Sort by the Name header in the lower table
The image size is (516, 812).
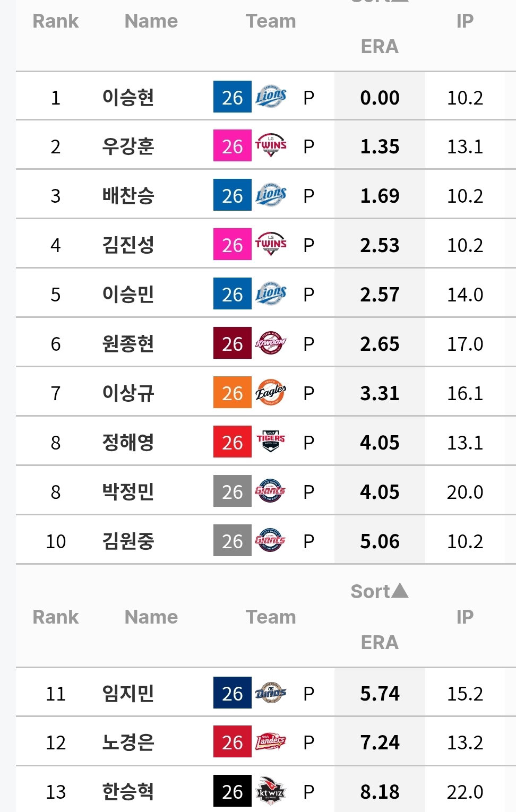[x=151, y=617]
